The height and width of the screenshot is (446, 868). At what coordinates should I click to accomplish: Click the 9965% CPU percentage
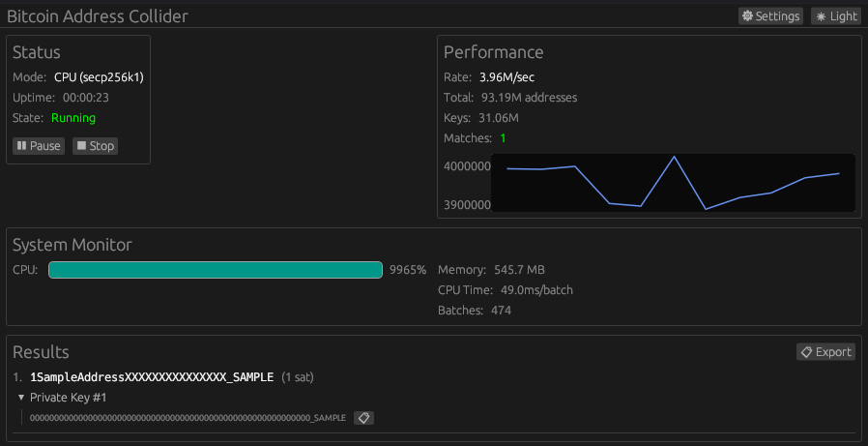tap(408, 270)
